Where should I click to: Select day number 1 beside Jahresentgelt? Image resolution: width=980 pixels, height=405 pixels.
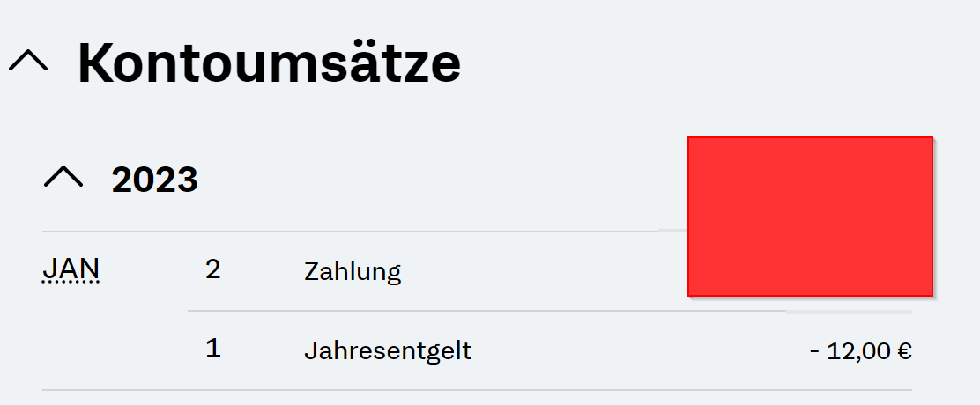(x=212, y=349)
